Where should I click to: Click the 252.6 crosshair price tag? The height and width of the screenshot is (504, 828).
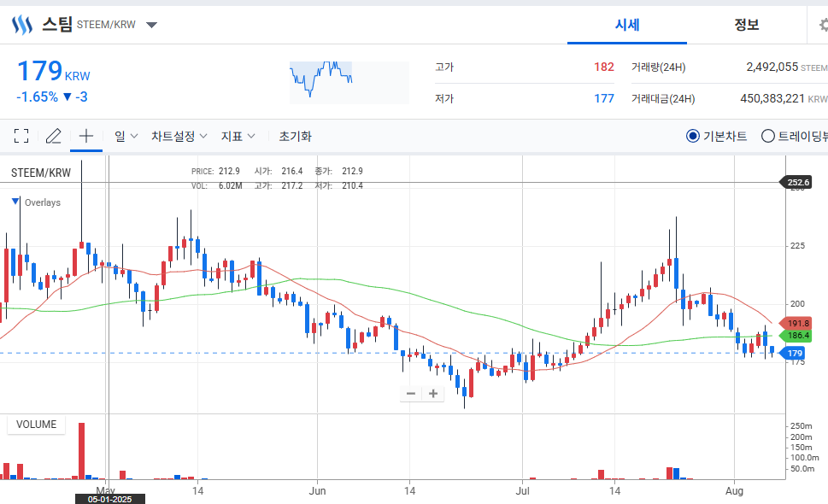point(796,183)
